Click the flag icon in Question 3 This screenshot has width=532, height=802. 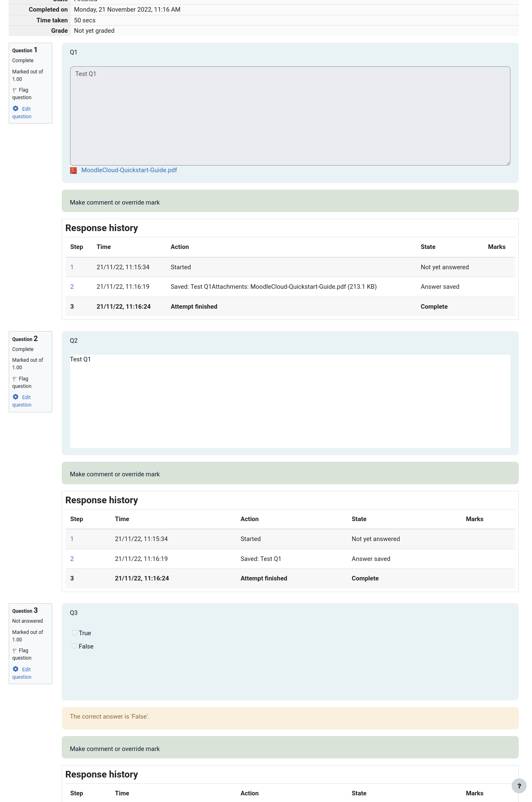15,651
